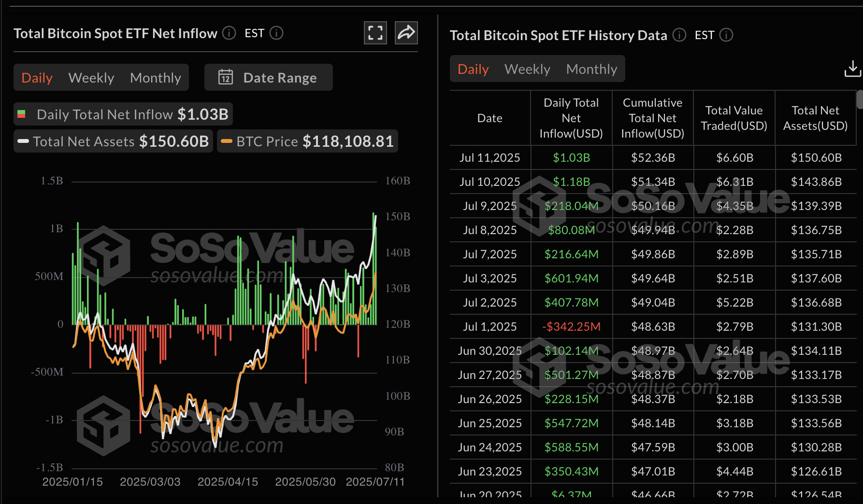Click Cumulative Total Net Inflow header
The image size is (863, 504).
click(x=652, y=118)
